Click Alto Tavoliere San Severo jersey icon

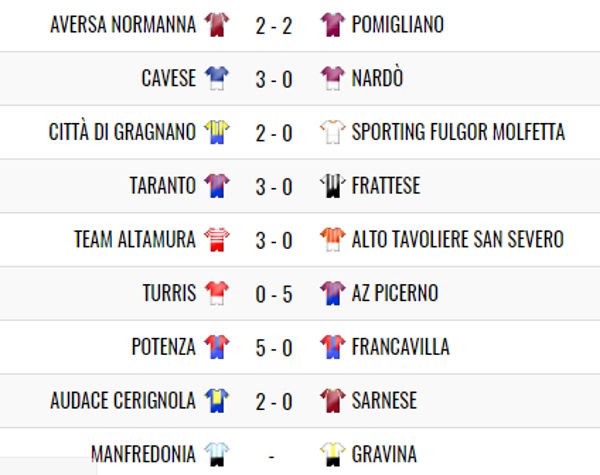(332, 240)
